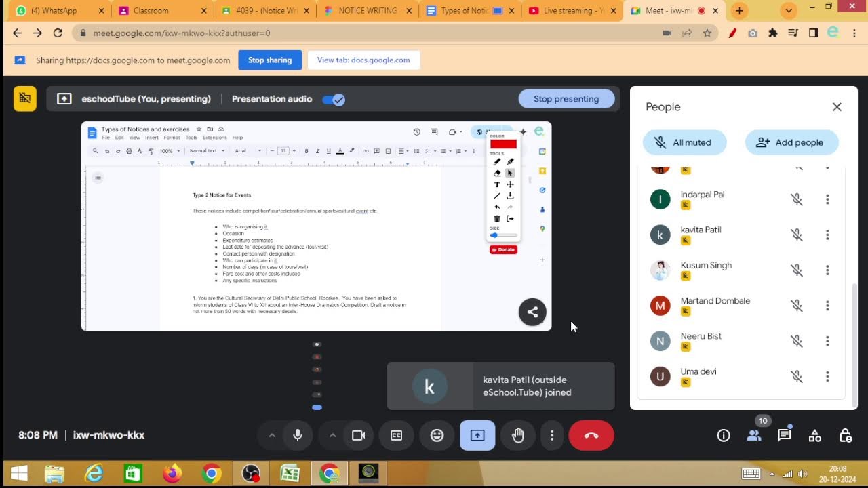Viewport: 868px width, 488px height.
Task: Click the annotation size slider
Action: pos(503,235)
